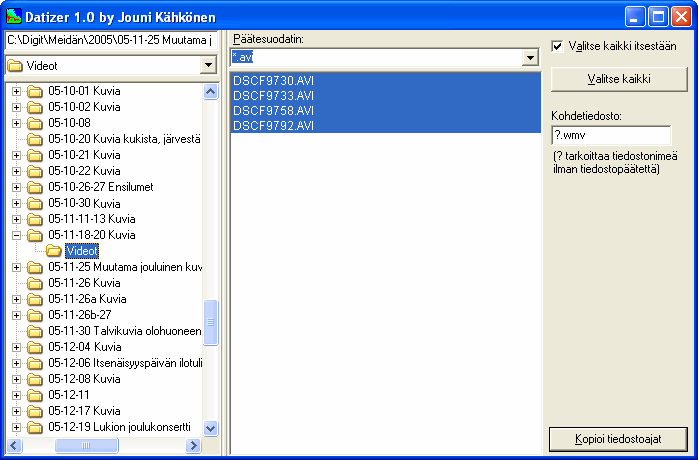Image resolution: width=698 pixels, height=460 pixels.
Task: Click folder icon of 05-12-08 Kuvia
Action: [x=35, y=379]
